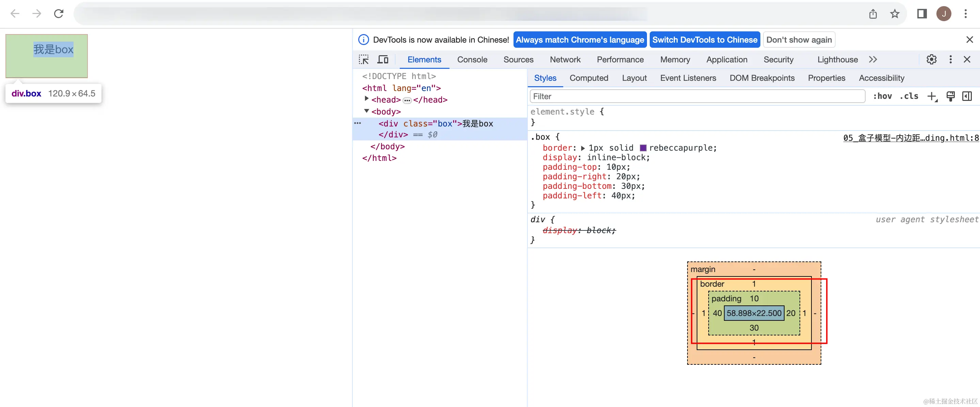Activate the inspect element picker icon
Screen dimensions: 980x407
pos(364,59)
